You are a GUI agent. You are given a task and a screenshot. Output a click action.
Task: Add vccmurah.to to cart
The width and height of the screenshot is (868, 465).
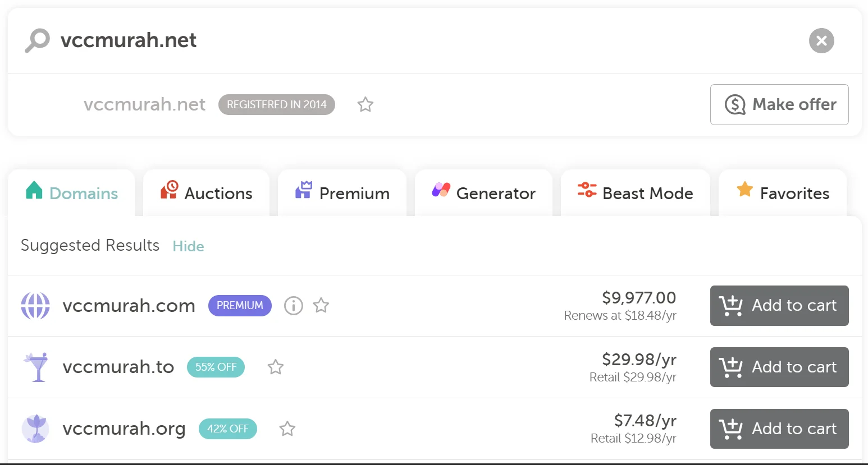(779, 367)
